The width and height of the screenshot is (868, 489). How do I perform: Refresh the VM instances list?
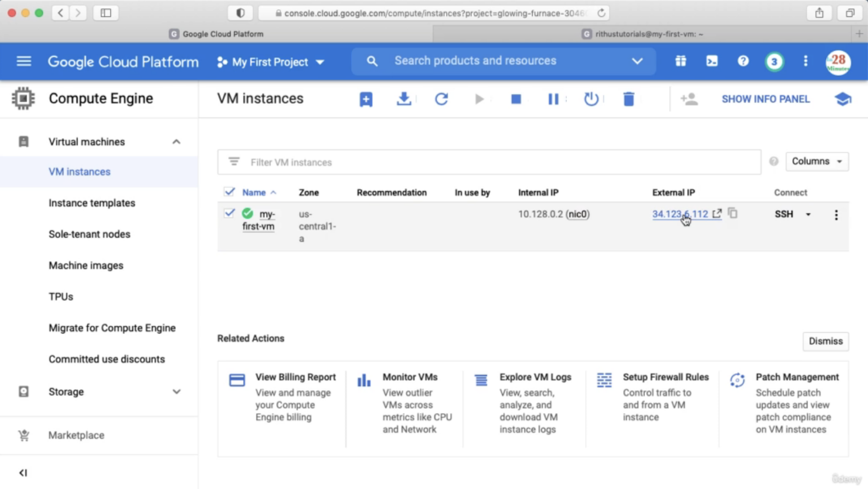pyautogui.click(x=442, y=99)
